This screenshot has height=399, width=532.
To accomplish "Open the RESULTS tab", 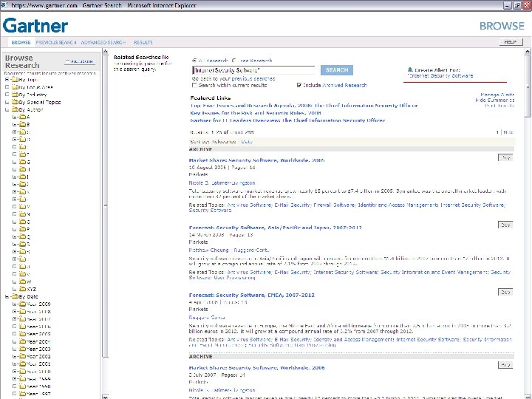I will click(143, 42).
